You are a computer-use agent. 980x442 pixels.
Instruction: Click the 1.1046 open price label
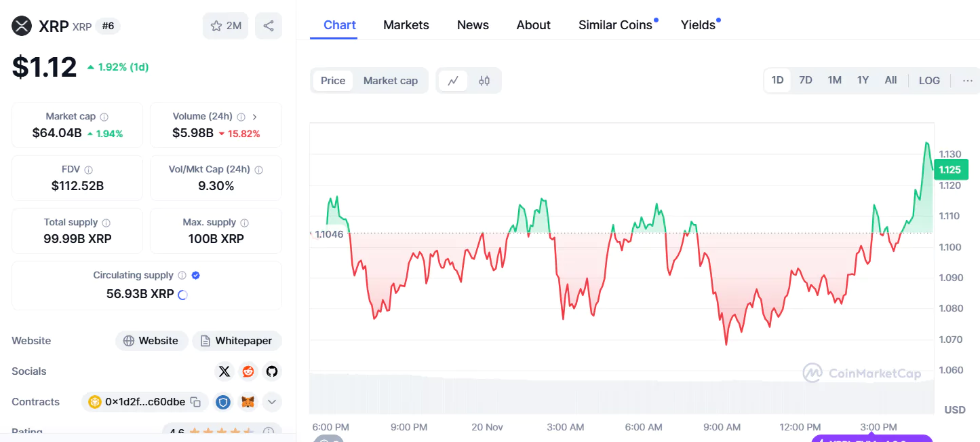click(x=329, y=234)
